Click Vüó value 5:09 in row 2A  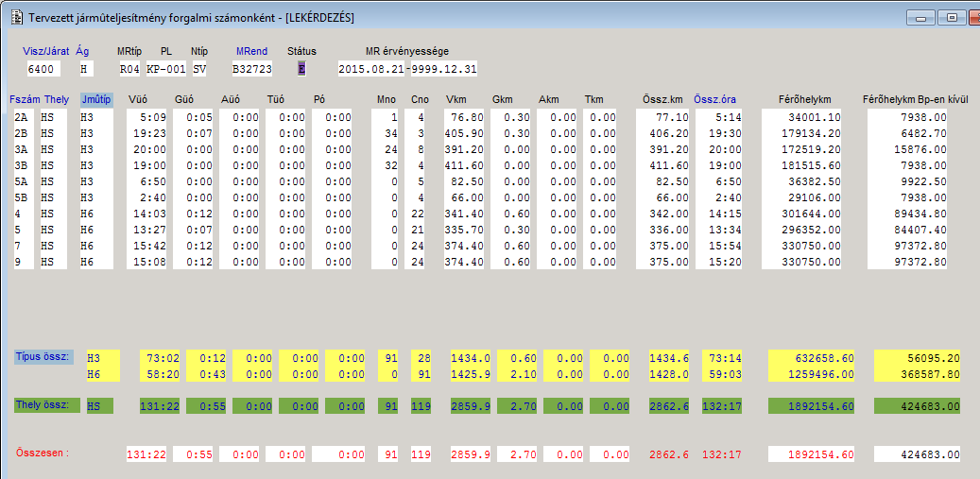click(x=147, y=117)
